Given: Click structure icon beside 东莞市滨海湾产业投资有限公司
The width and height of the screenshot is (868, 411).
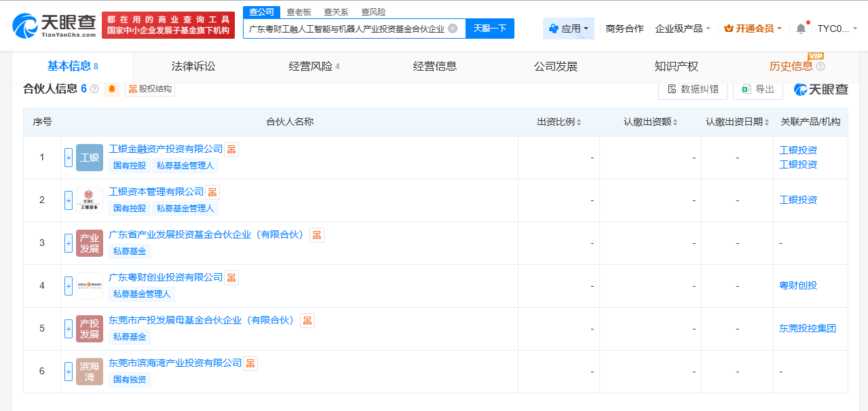Looking at the screenshot, I should (x=250, y=363).
